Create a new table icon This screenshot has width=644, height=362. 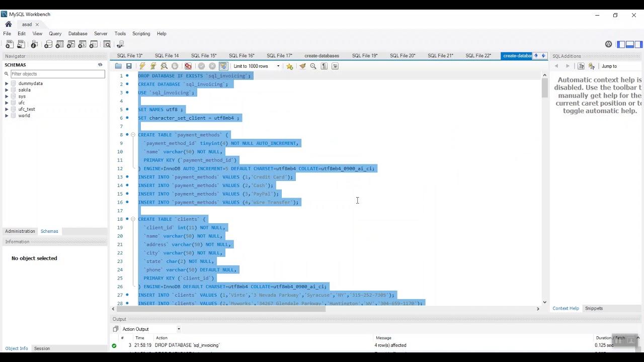coord(59,45)
